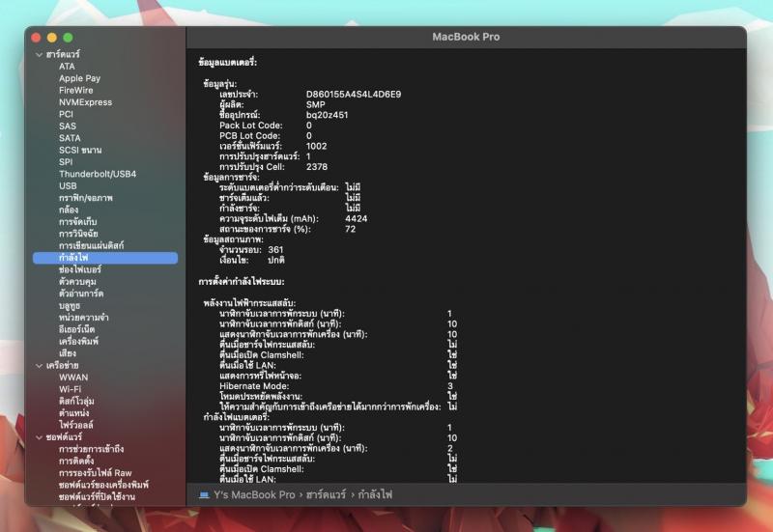Select SPI in the sidebar
The width and height of the screenshot is (773, 532).
[66, 162]
